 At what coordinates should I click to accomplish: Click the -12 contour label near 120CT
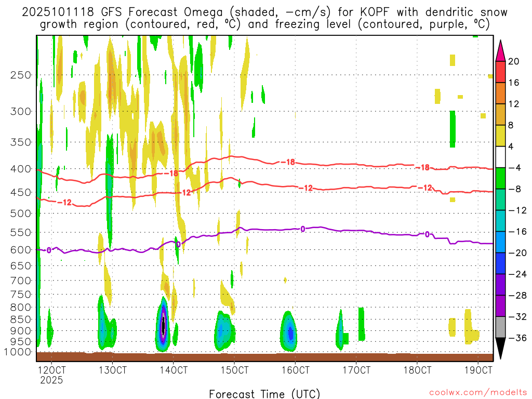pos(64,203)
